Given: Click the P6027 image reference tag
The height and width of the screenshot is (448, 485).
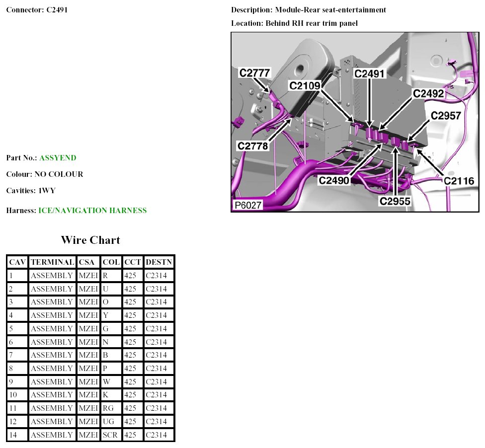Looking at the screenshot, I should pos(248,206).
